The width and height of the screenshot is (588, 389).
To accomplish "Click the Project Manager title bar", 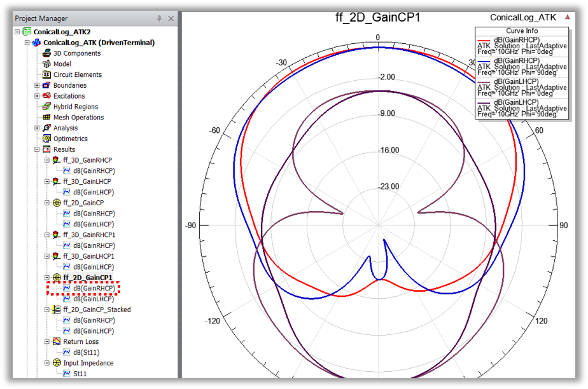I will coord(95,18).
